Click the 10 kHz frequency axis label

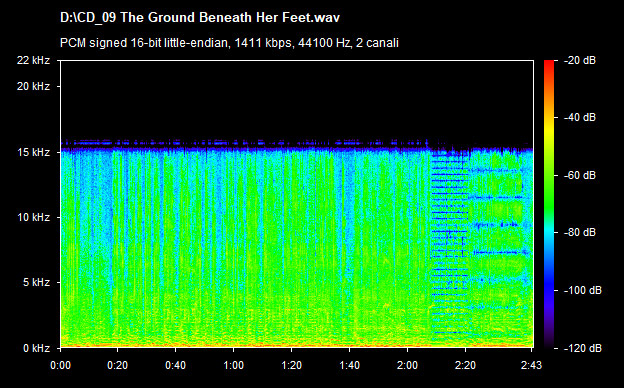(33, 217)
